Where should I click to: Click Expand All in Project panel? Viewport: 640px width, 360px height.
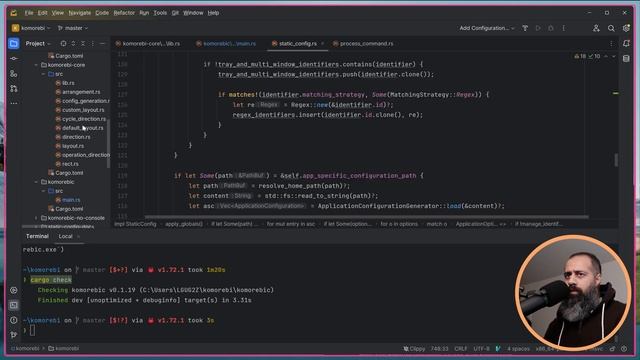click(73, 43)
